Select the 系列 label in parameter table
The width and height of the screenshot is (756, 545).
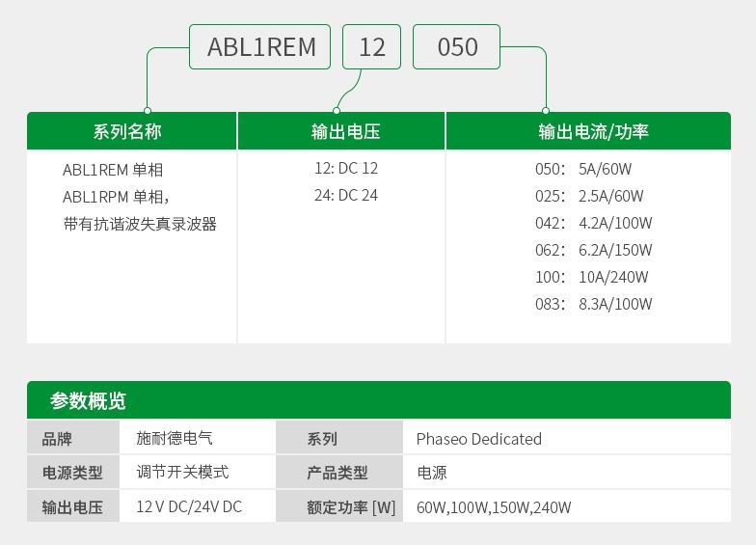(x=339, y=438)
